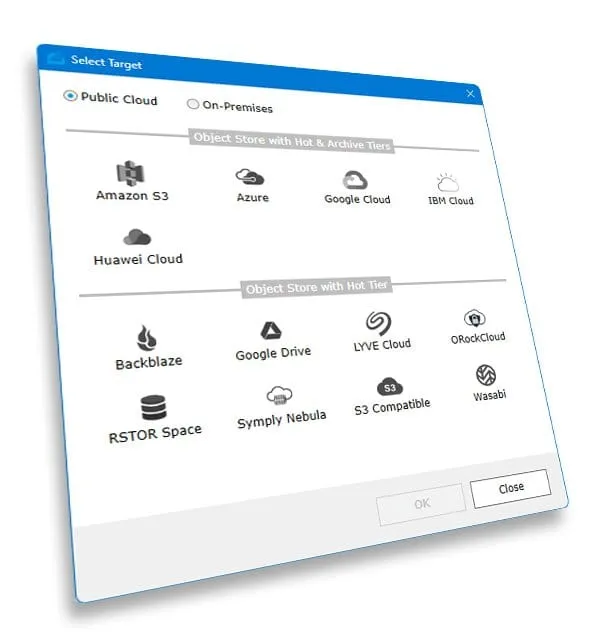The image size is (593, 642).
Task: Click the 'Object Store with Hot & Archive Tiers' header
Action: [292, 141]
